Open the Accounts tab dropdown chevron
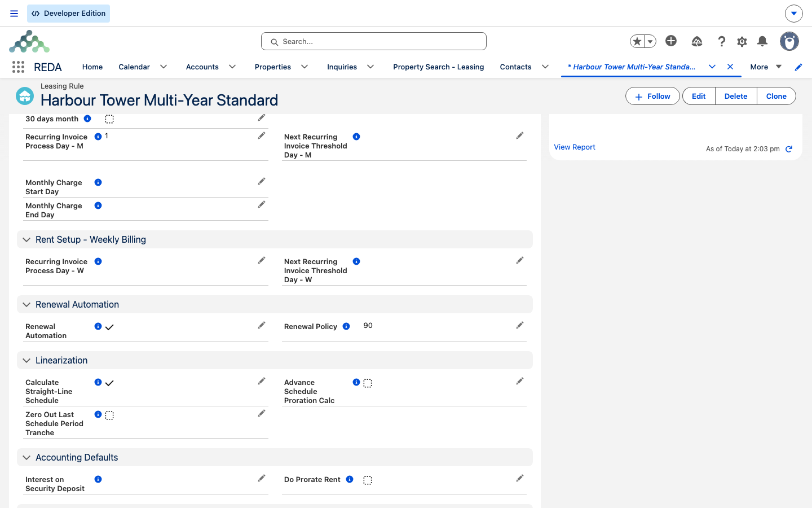Screen dimensions: 812x508 point(232,67)
